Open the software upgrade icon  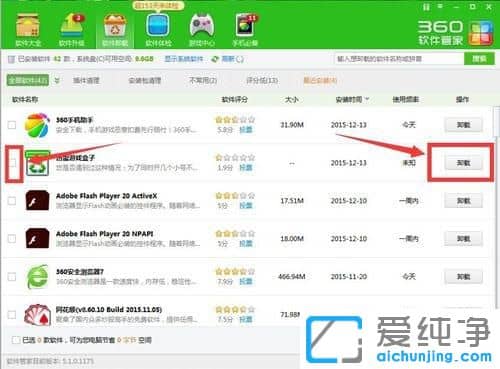coord(72,25)
